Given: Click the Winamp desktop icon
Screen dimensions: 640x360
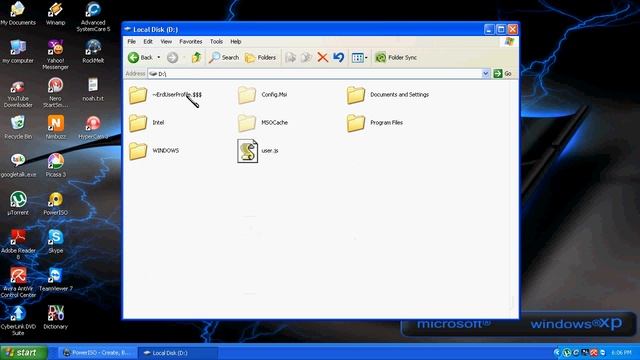Looking at the screenshot, I should (56, 14).
